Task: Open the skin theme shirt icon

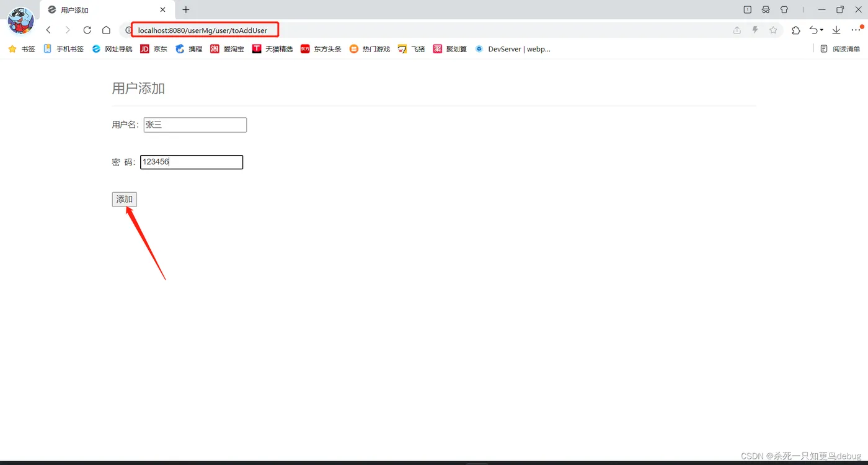Action: (x=784, y=10)
